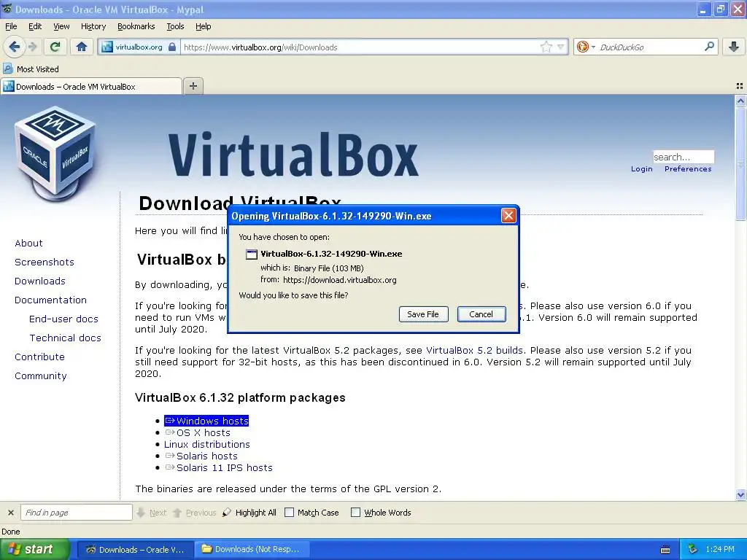
Task: Open the URL history dropdown arrow
Action: [x=561, y=47]
